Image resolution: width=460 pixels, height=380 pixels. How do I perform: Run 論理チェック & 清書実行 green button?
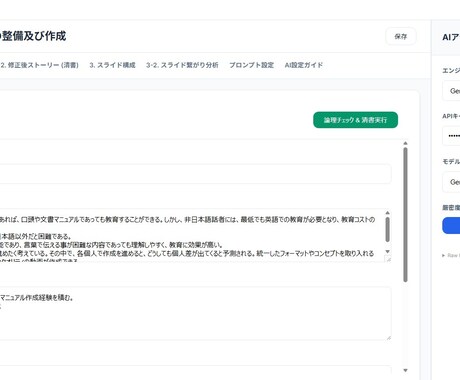coord(355,120)
